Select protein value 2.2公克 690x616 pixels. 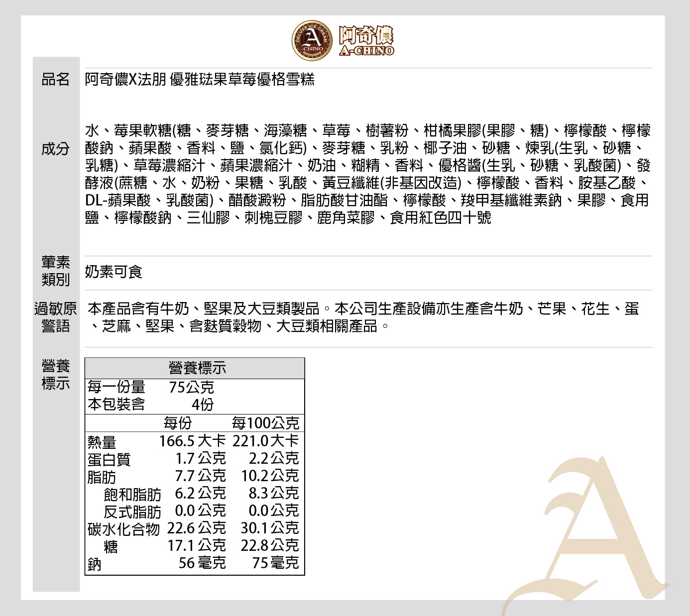click(x=274, y=458)
